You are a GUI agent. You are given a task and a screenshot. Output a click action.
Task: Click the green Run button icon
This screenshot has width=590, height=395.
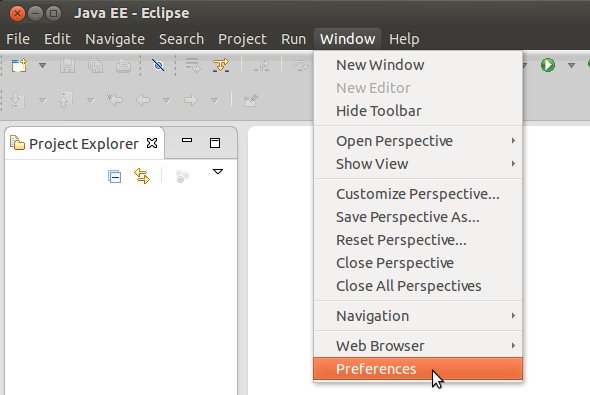(548, 65)
